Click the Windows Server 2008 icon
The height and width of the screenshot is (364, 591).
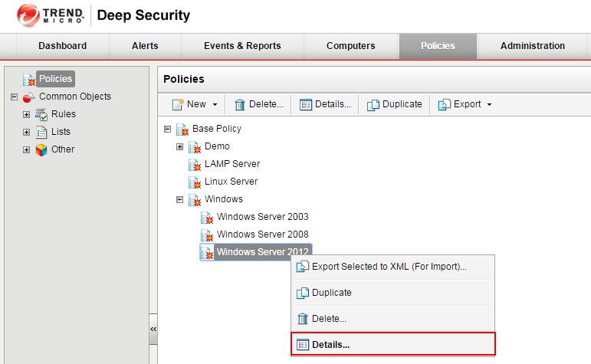click(x=207, y=235)
